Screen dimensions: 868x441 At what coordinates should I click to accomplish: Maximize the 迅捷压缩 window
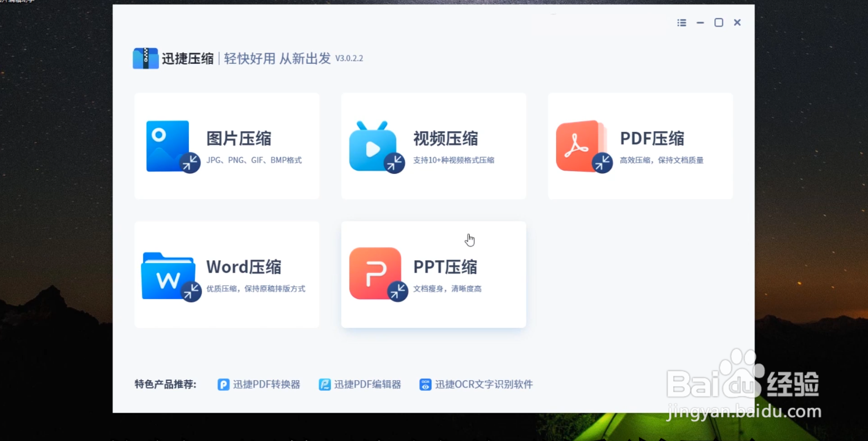point(719,23)
